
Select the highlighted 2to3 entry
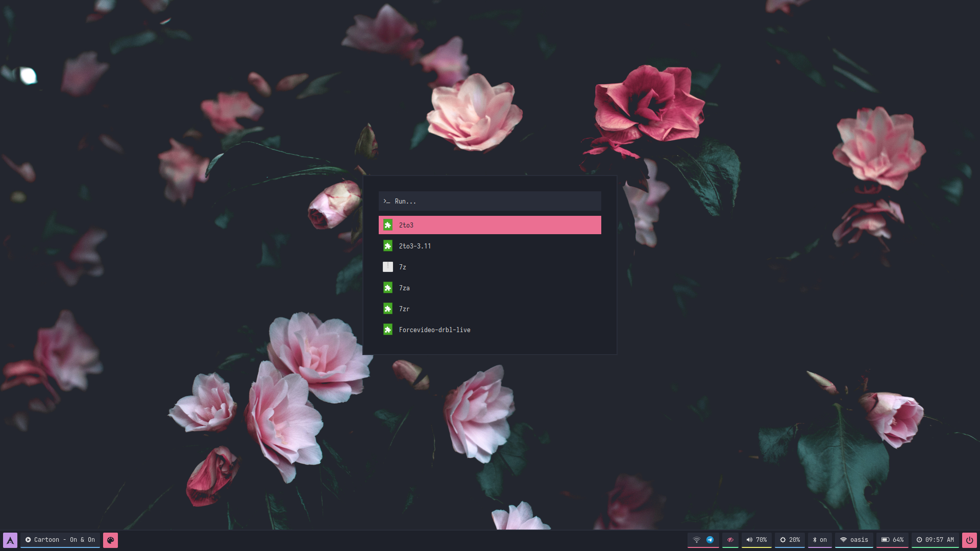490,225
